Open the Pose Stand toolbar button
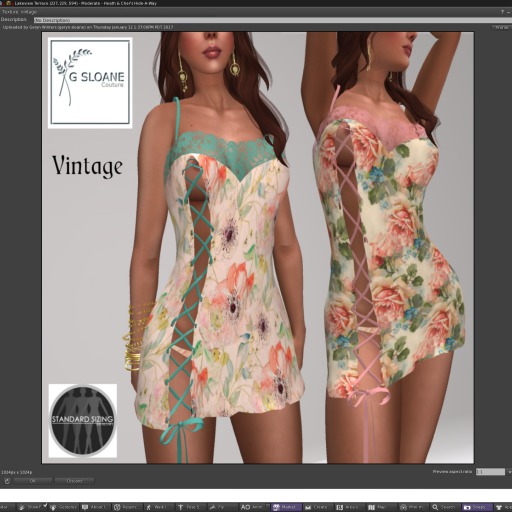Screen dimensions: 512x512 (191, 507)
